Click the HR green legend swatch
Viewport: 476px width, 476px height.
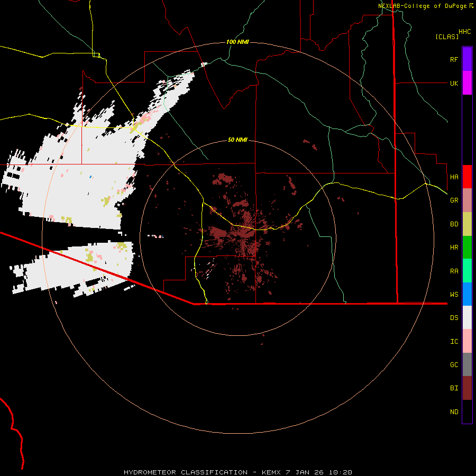coord(467,248)
